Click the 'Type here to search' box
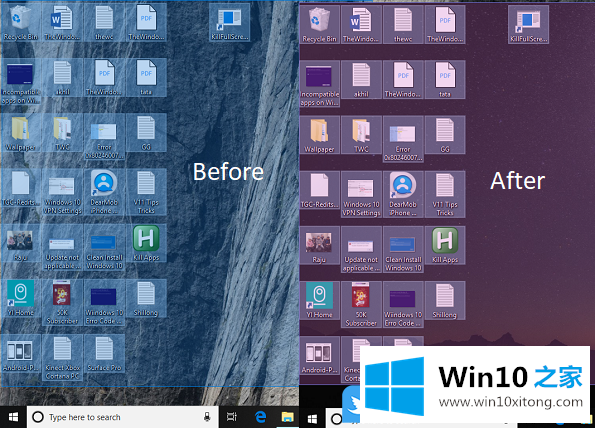Image resolution: width=595 pixels, height=428 pixels. (x=122, y=417)
